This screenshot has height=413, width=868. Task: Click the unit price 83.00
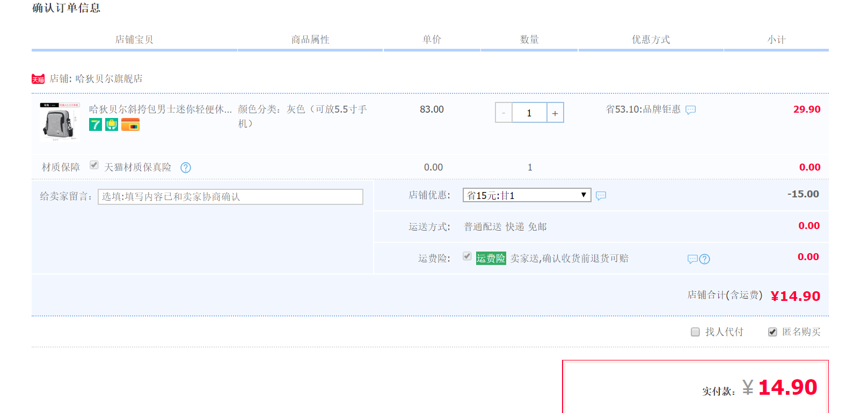point(432,109)
